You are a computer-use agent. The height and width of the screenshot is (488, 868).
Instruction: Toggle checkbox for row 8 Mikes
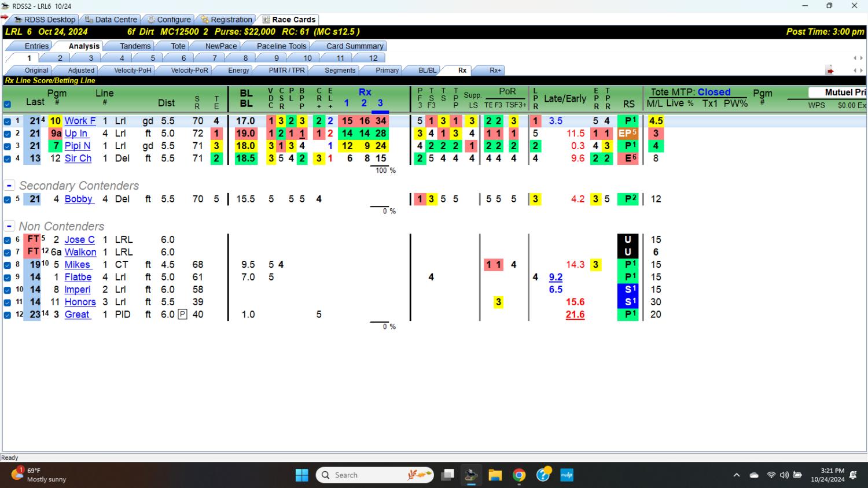(8, 265)
